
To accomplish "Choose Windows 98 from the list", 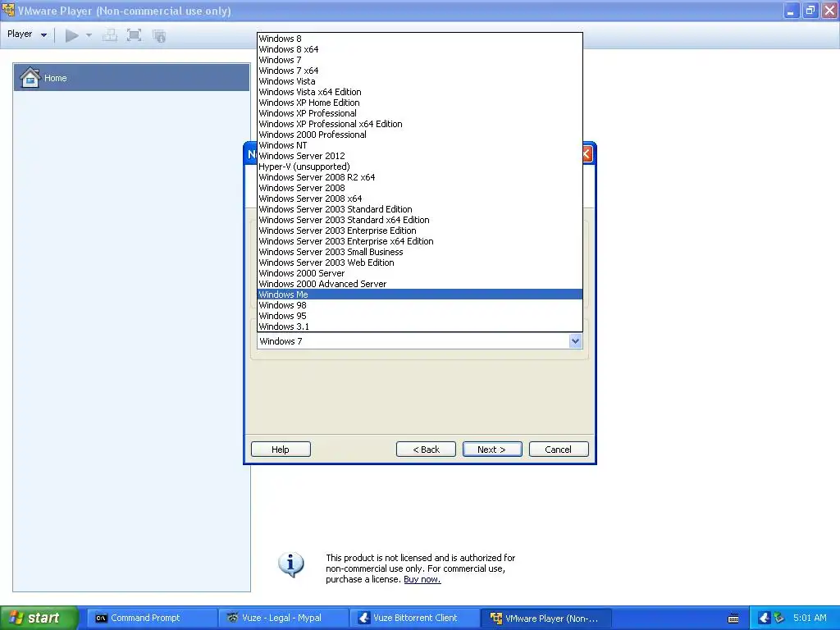I will [x=420, y=305].
